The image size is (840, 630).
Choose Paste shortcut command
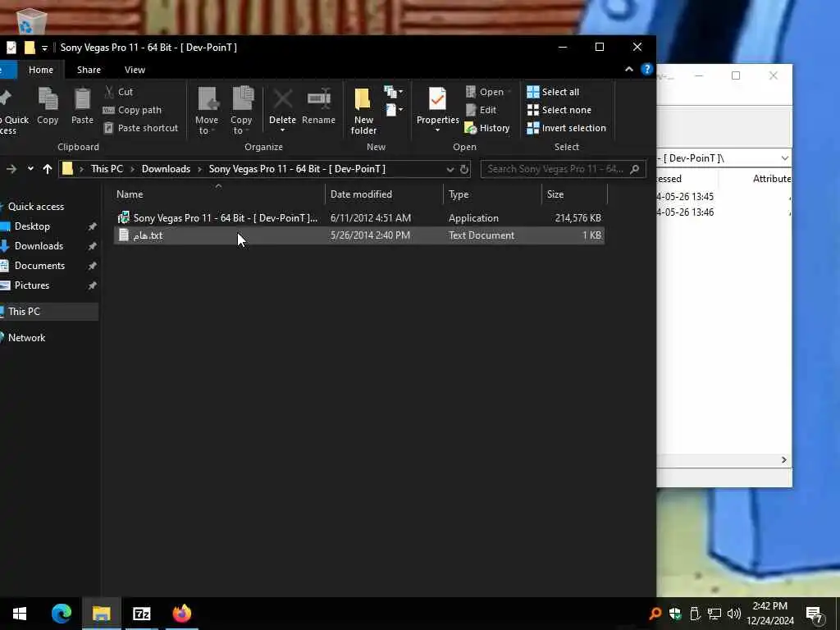pyautogui.click(x=140, y=128)
